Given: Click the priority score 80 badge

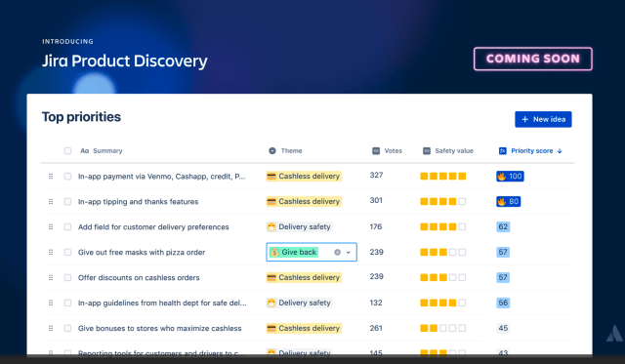Looking at the screenshot, I should 508,201.
